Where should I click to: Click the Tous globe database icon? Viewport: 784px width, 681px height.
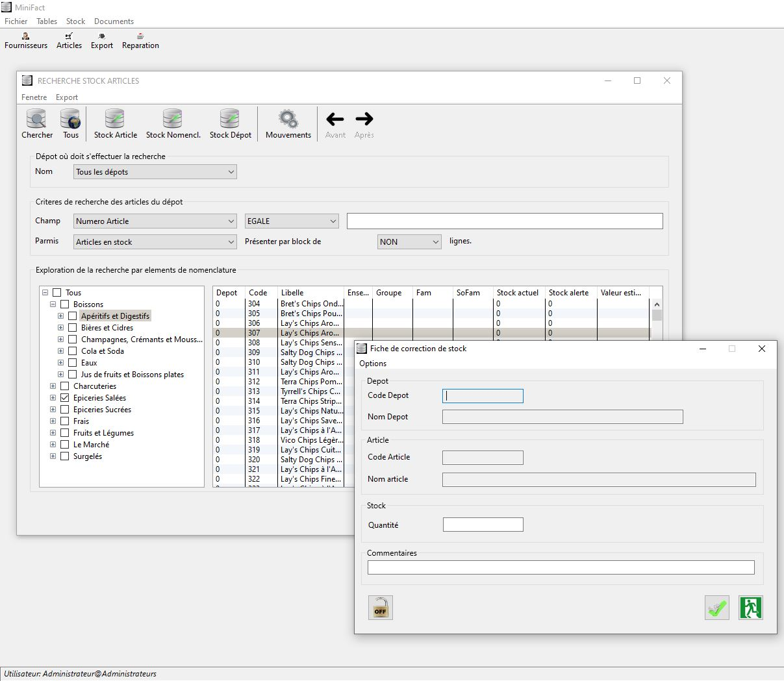click(70, 120)
